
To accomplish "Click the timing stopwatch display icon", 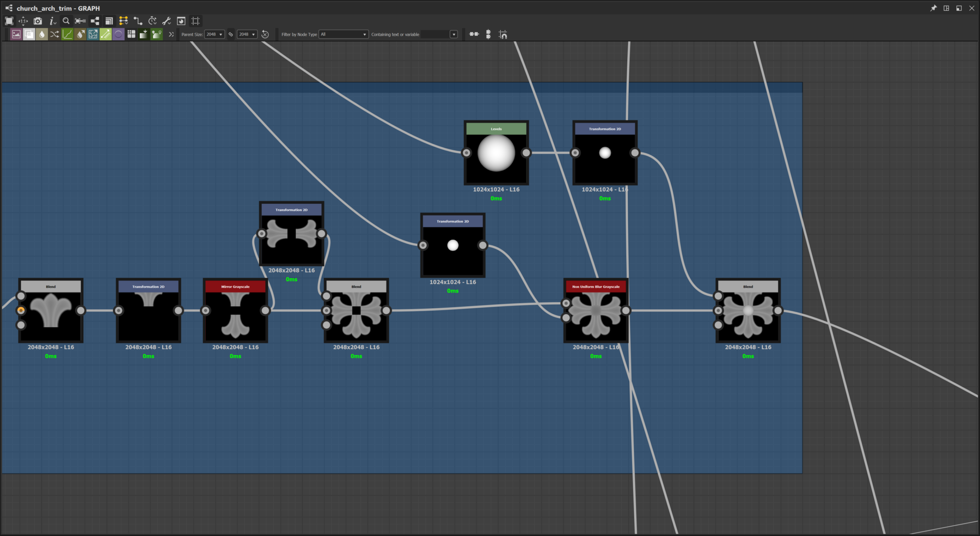I will (x=152, y=21).
